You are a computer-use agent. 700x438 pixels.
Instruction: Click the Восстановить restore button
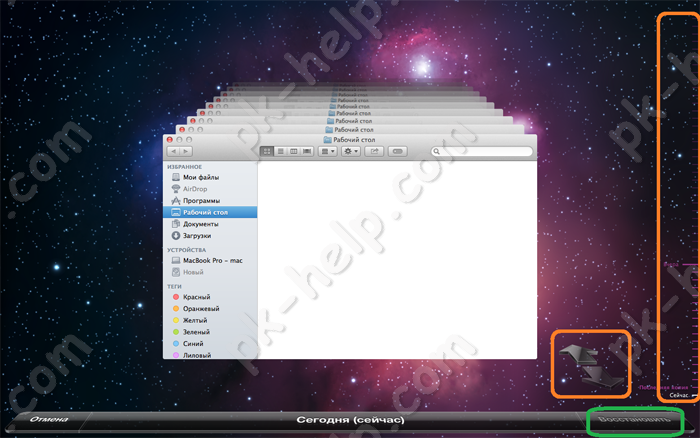[634, 420]
